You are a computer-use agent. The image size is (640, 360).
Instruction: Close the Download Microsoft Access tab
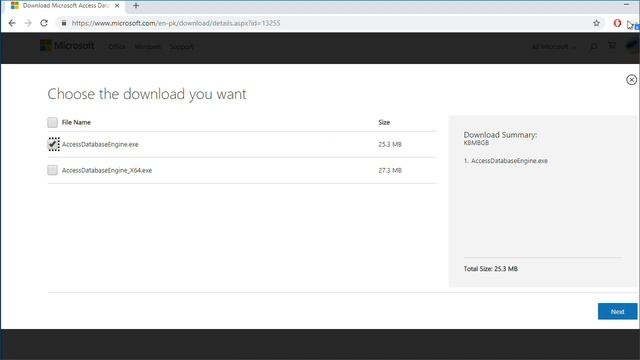117,6
